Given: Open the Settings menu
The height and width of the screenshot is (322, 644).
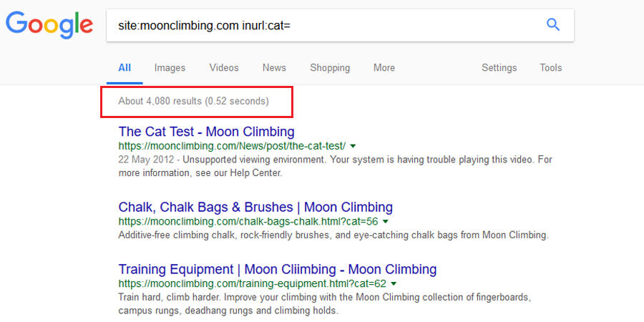Looking at the screenshot, I should (499, 68).
